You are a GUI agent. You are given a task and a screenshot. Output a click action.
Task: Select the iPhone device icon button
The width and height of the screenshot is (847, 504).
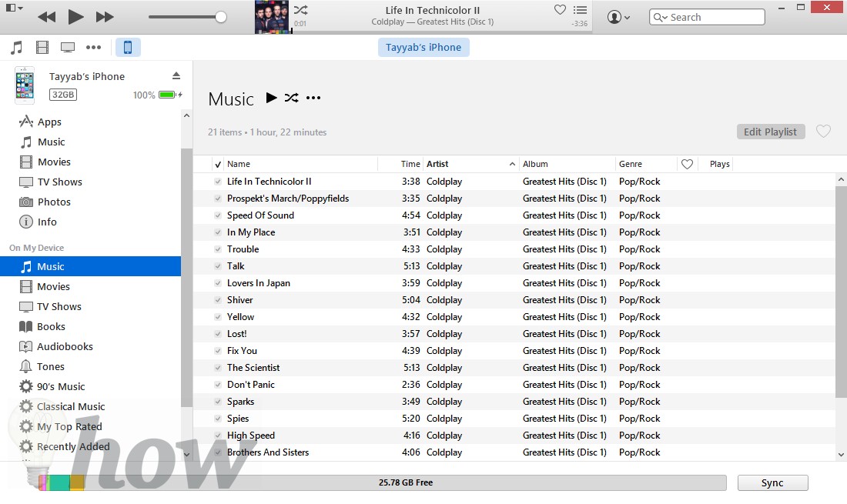tap(128, 48)
